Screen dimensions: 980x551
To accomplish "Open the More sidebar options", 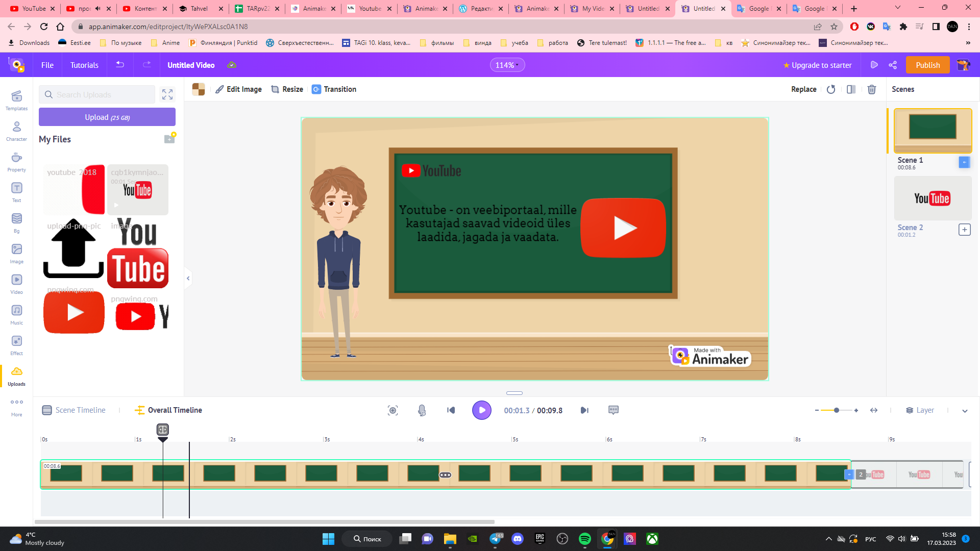I will coord(16,407).
